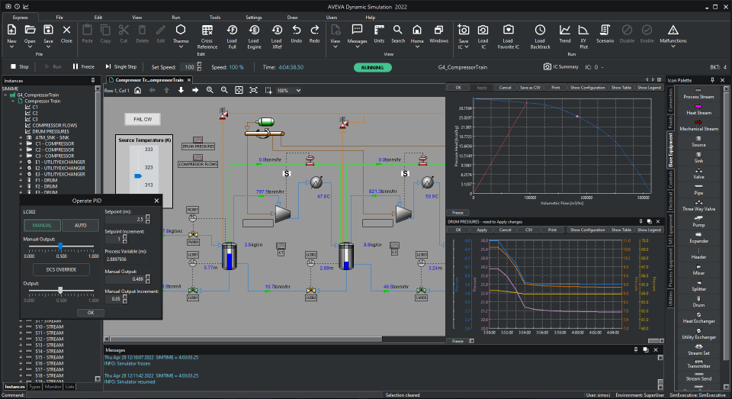The image size is (732, 399).
Task: Click the right arrow in flowsheet toolbar
Action: [195, 90]
